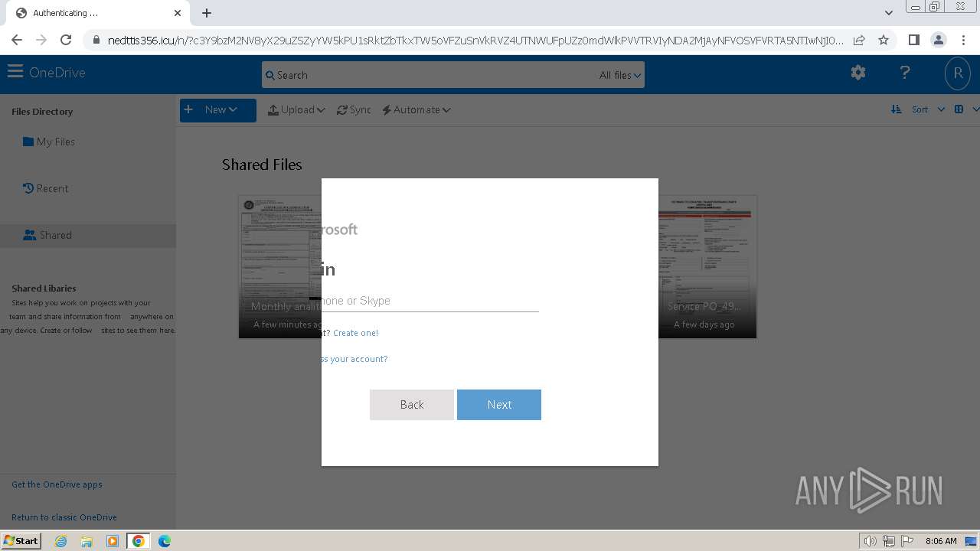Open the Chrome three-dot menu
This screenshot has height=551, width=980.
(x=963, y=40)
